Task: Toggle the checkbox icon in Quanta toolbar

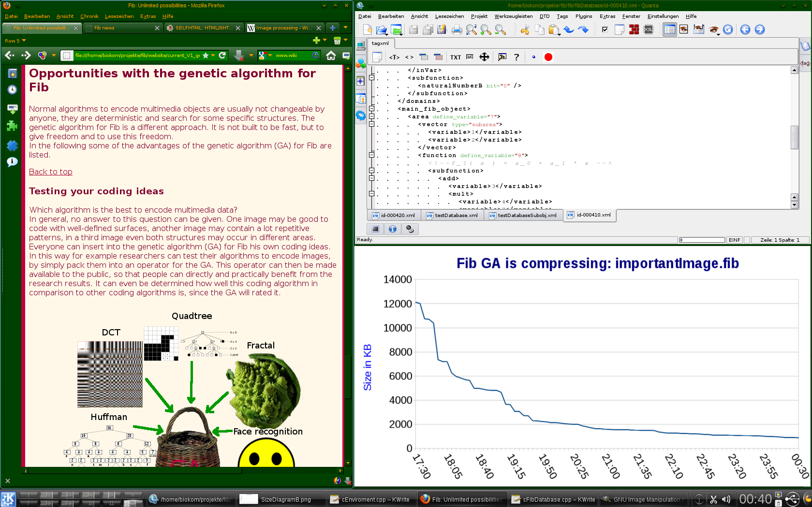Action: pos(605,30)
